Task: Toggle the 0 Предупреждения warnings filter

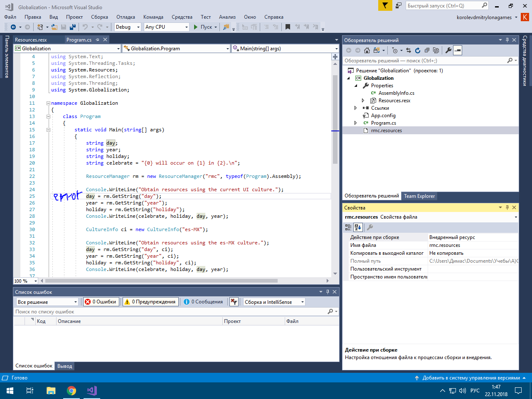Action: click(x=151, y=302)
